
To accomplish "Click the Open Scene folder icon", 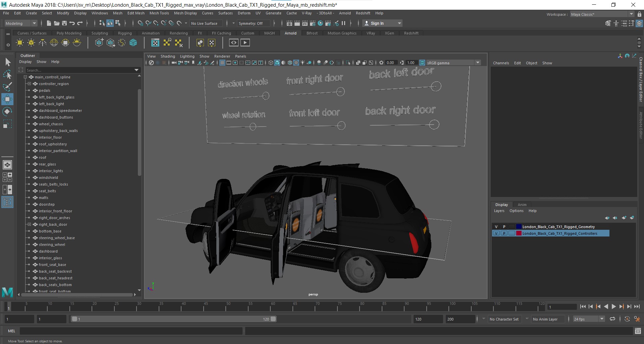I will click(57, 23).
